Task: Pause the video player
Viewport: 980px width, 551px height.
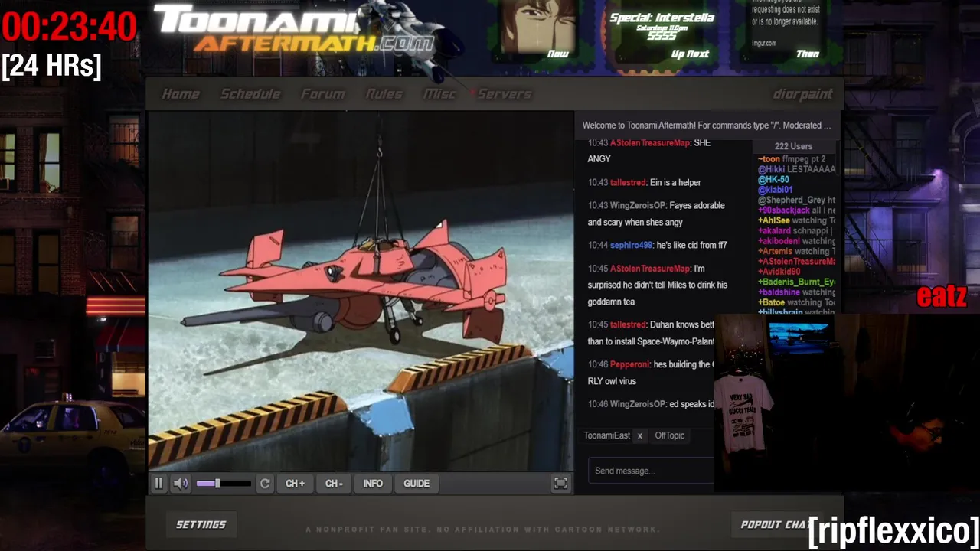Action: pos(158,484)
